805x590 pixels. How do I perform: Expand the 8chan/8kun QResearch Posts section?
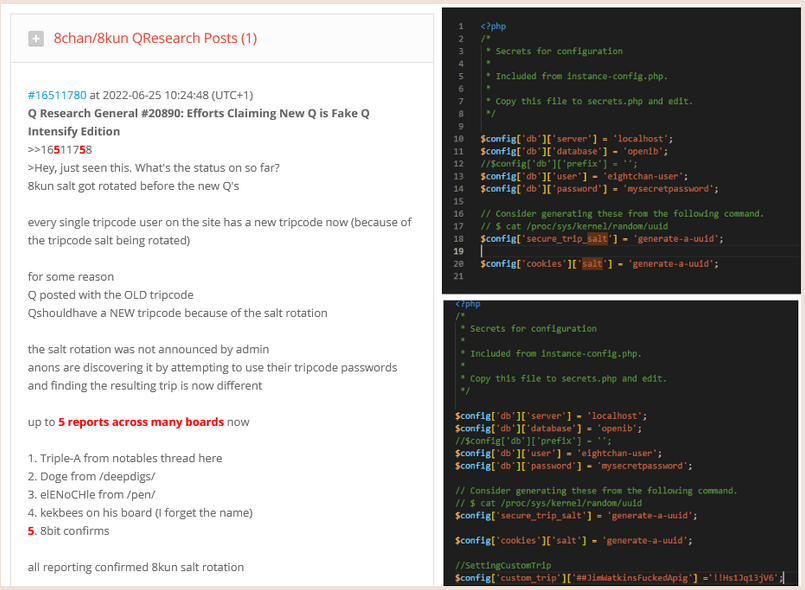pyautogui.click(x=36, y=39)
